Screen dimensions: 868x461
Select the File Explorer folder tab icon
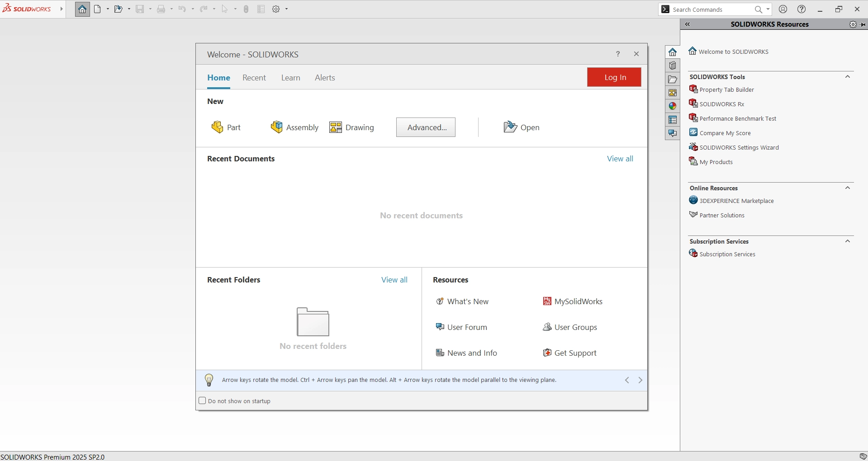click(673, 79)
